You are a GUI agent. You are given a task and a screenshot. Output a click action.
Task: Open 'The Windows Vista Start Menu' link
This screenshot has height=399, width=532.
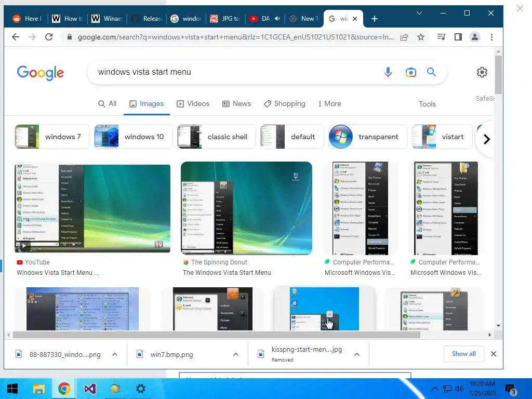[x=227, y=273]
